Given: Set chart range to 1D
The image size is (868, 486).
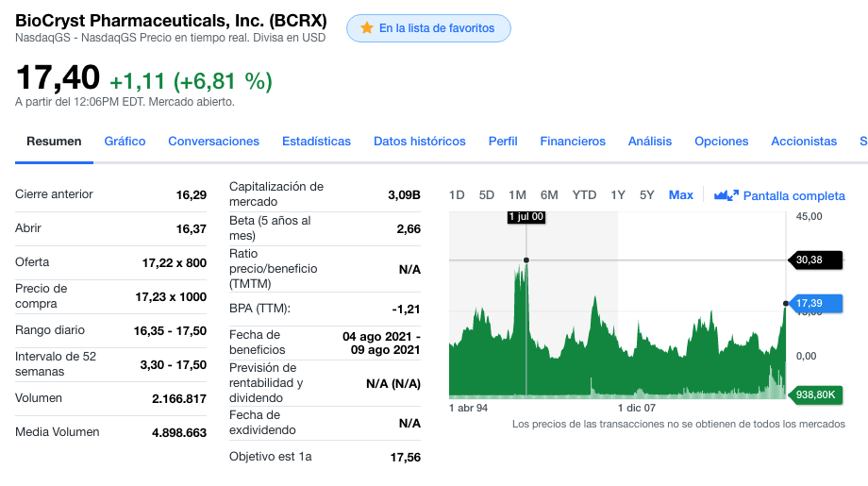Looking at the screenshot, I should point(457,194).
